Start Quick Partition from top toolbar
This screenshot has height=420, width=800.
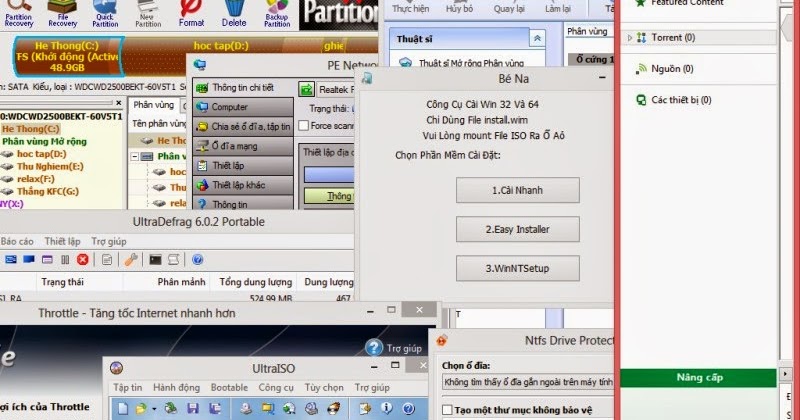coord(105,14)
